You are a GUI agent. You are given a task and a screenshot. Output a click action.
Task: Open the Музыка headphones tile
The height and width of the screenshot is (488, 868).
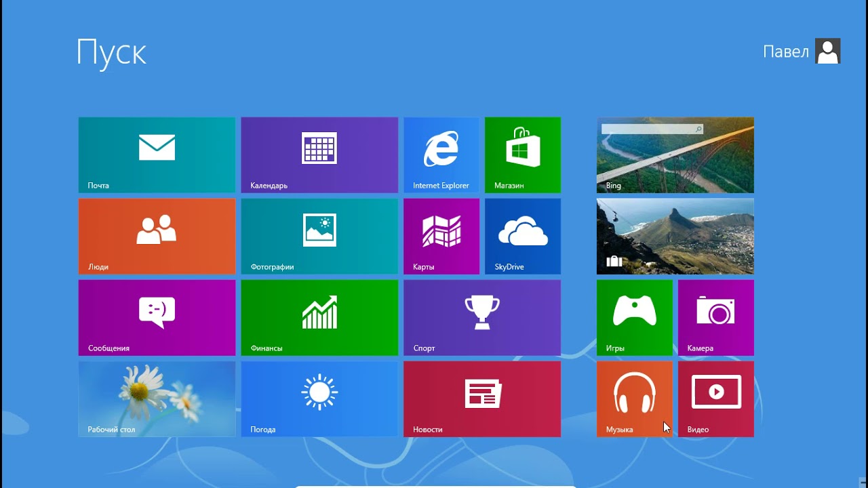pos(635,399)
